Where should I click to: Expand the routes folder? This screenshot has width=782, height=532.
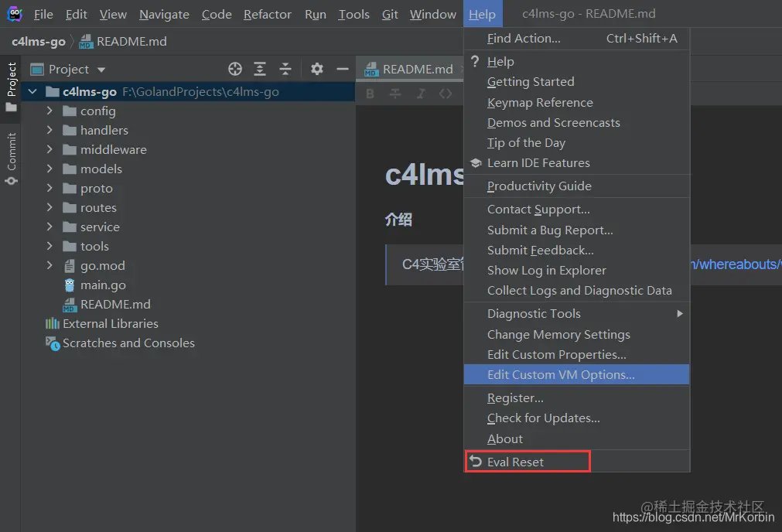50,207
